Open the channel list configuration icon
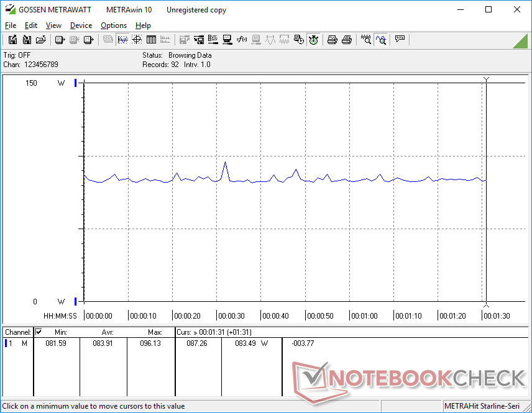This screenshot has height=413, width=532. click(x=213, y=40)
